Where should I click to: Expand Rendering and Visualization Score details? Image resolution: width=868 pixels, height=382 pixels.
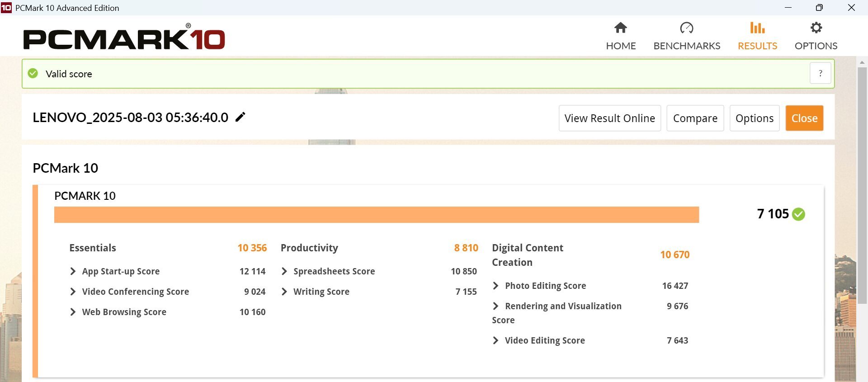(496, 306)
